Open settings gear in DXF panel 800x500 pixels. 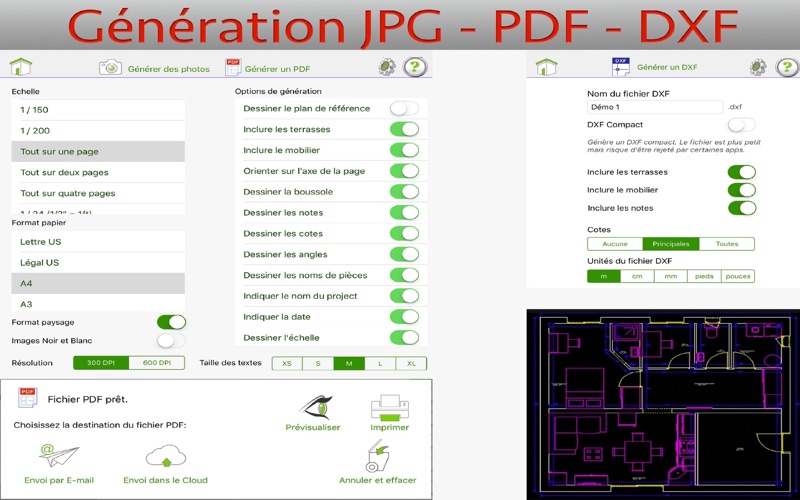758,67
